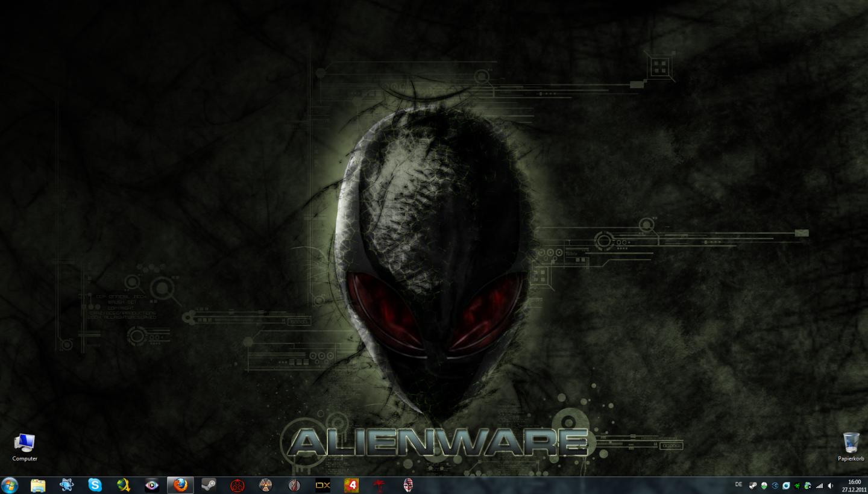Image resolution: width=868 pixels, height=494 pixels.
Task: Launch the Left 4 Dead icon
Action: pyautogui.click(x=351, y=485)
